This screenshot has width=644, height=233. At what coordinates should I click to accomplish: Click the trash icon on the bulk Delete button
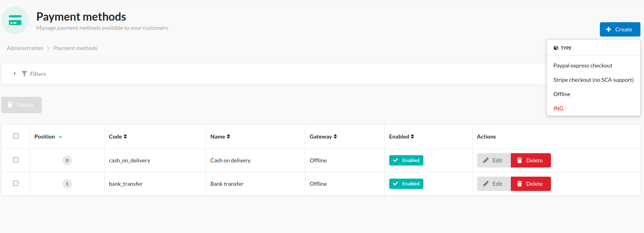[x=10, y=105]
